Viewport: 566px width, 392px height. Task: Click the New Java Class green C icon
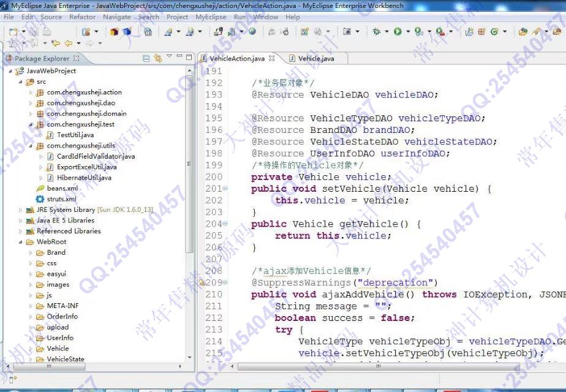(x=494, y=32)
